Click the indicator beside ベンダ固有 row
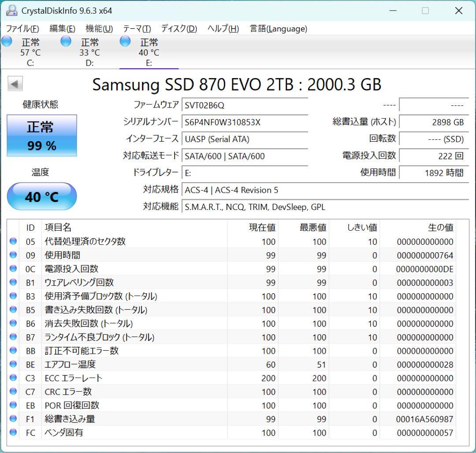Screen dimensions: 476x453 [13, 433]
